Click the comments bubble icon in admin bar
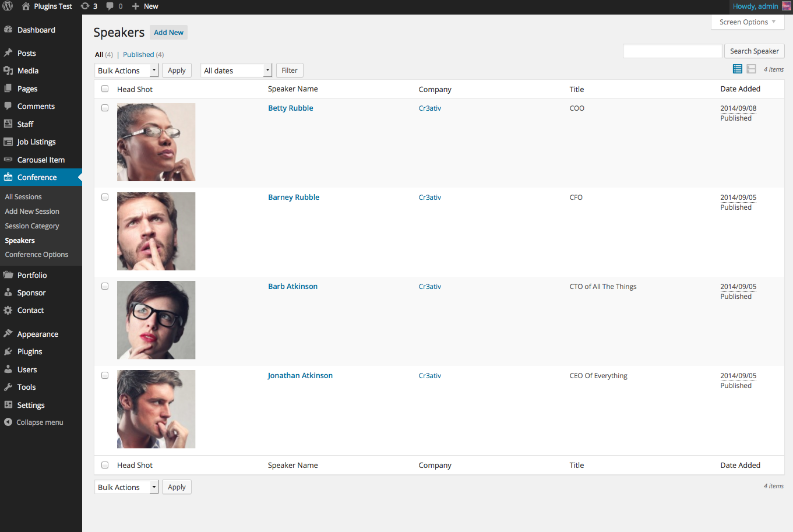The width and height of the screenshot is (793, 532). click(x=110, y=6)
